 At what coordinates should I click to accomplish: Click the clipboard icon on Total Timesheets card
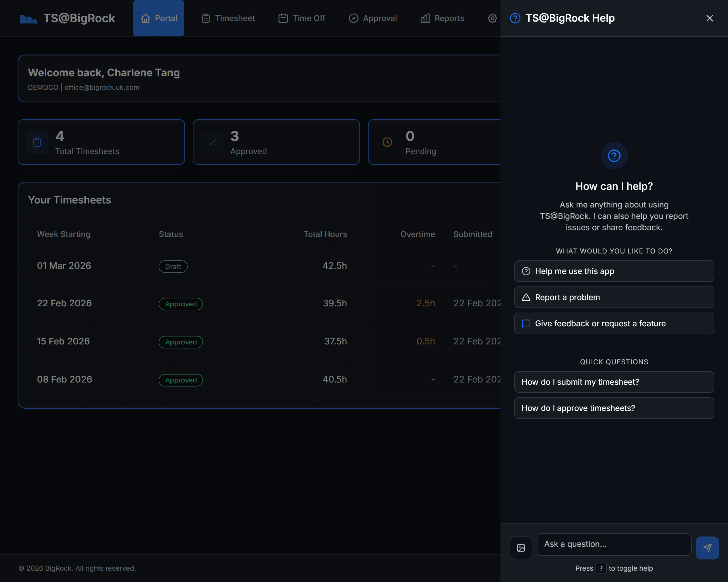tap(37, 142)
